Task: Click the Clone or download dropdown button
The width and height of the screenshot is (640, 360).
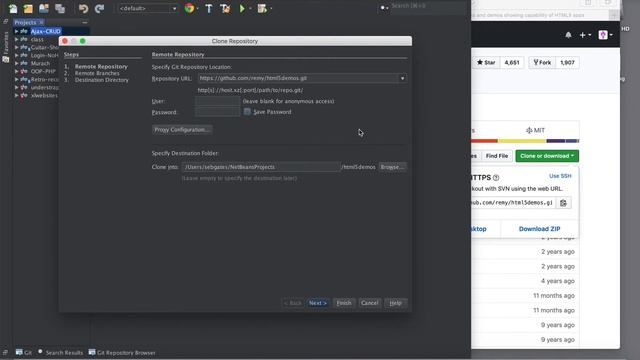Action: pos(547,156)
